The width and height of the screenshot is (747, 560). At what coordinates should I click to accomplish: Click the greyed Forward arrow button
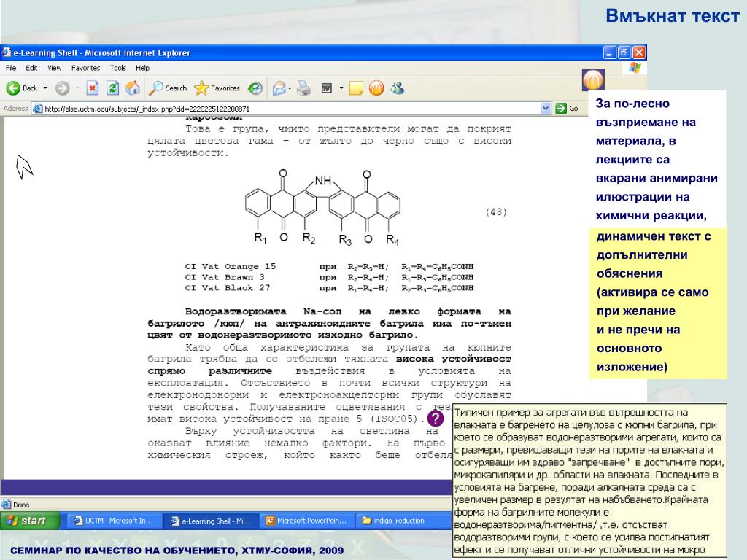[63, 88]
